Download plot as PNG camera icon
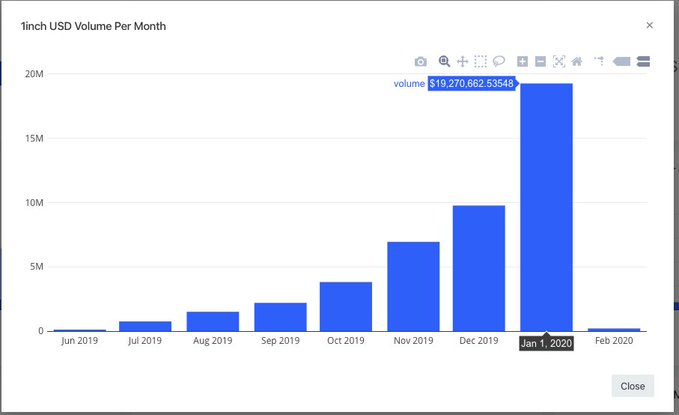This screenshot has height=415, width=679. coord(421,62)
